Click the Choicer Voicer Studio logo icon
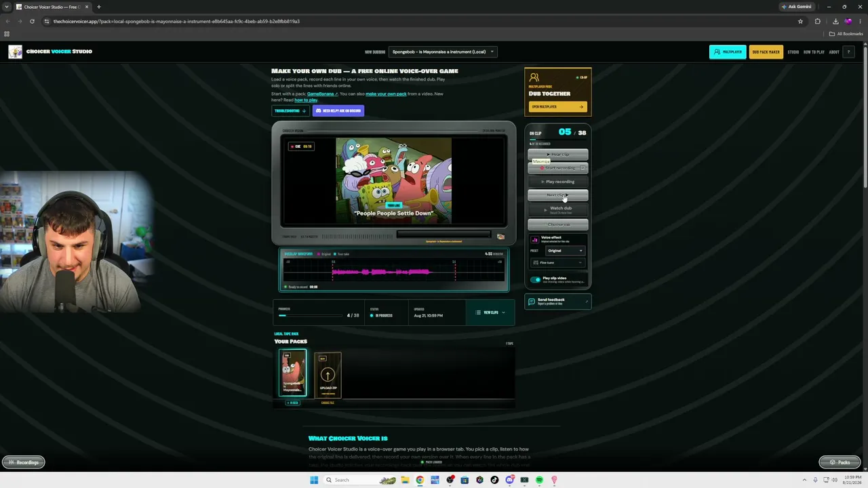868x488 pixels. [x=15, y=52]
